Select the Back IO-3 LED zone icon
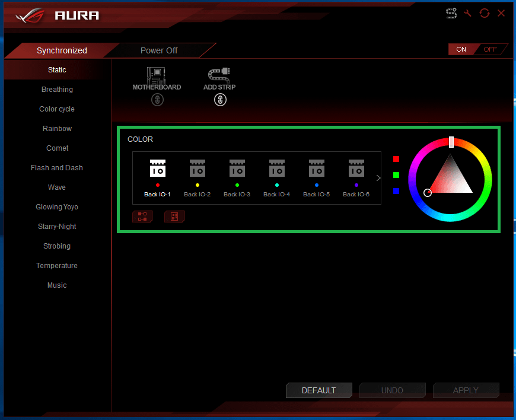516x420 pixels. pyautogui.click(x=237, y=168)
